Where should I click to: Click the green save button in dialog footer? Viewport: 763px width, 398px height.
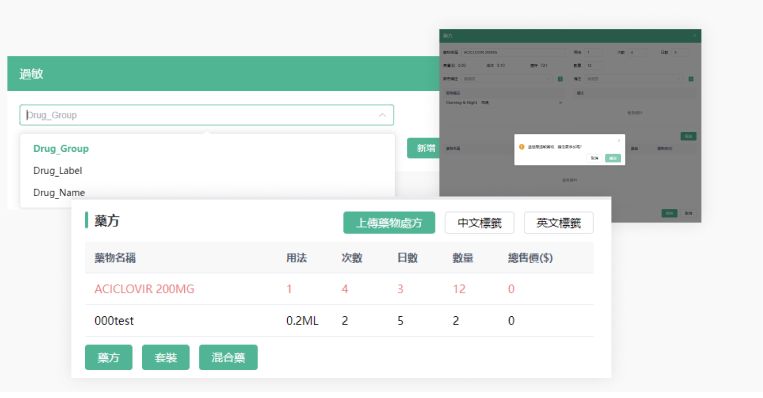tap(669, 213)
